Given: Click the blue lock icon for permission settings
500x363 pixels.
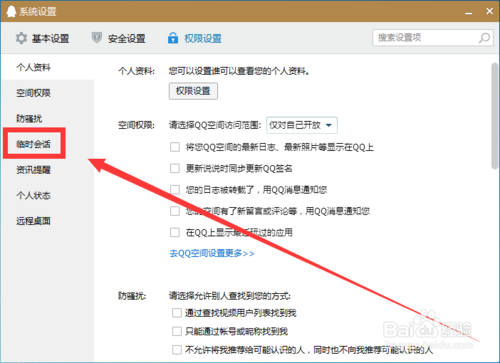Looking at the screenshot, I should [173, 38].
